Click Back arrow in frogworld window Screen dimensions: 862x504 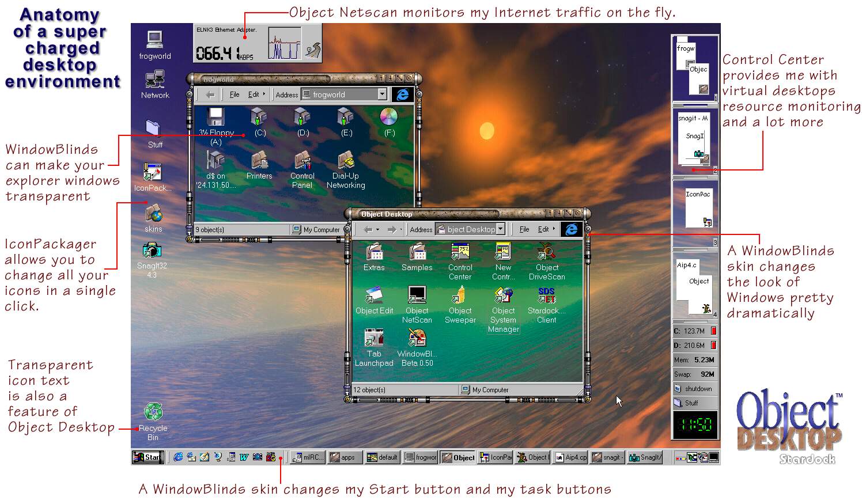[x=210, y=94]
